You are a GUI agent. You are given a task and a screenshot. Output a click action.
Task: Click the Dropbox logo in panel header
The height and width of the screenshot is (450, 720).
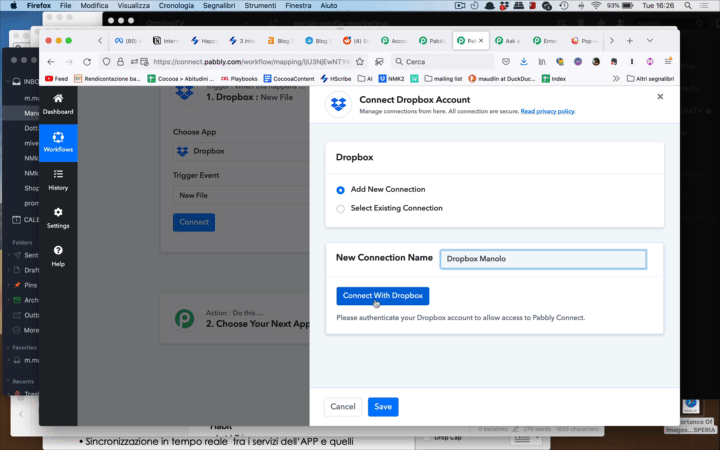tap(339, 105)
